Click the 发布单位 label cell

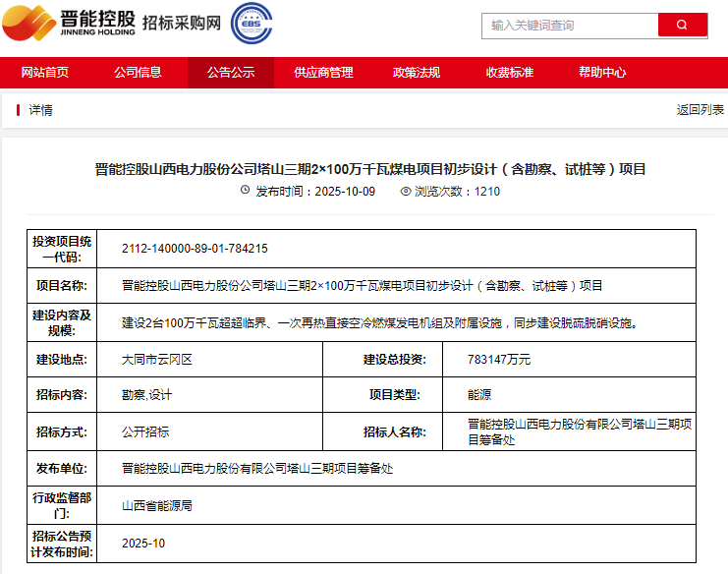pos(62,469)
